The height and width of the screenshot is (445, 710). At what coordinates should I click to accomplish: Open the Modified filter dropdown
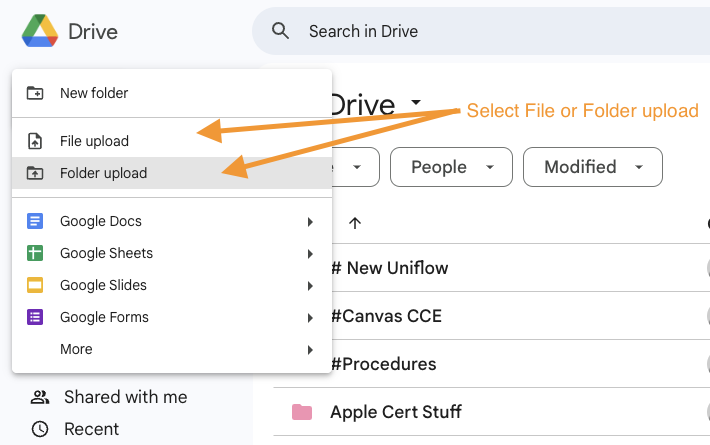[593, 167]
